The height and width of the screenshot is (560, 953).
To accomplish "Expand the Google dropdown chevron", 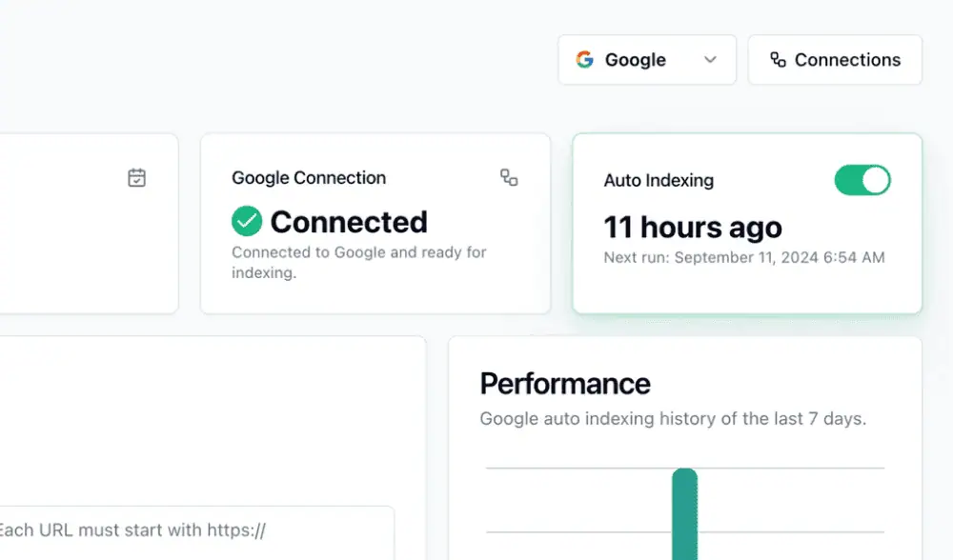I will pyautogui.click(x=710, y=60).
